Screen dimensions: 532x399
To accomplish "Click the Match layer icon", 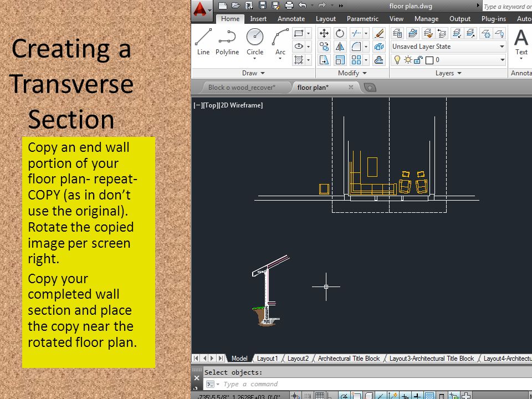I will point(428,33).
